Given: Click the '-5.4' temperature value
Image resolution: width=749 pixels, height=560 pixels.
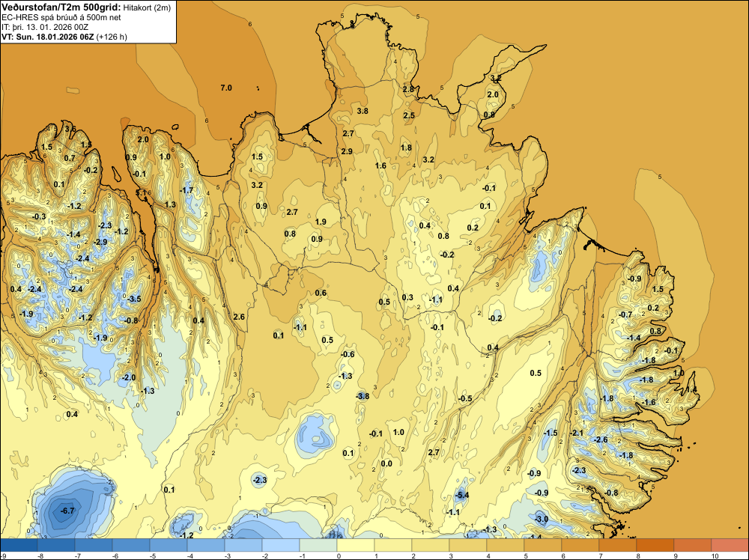Looking at the screenshot, I should [461, 495].
